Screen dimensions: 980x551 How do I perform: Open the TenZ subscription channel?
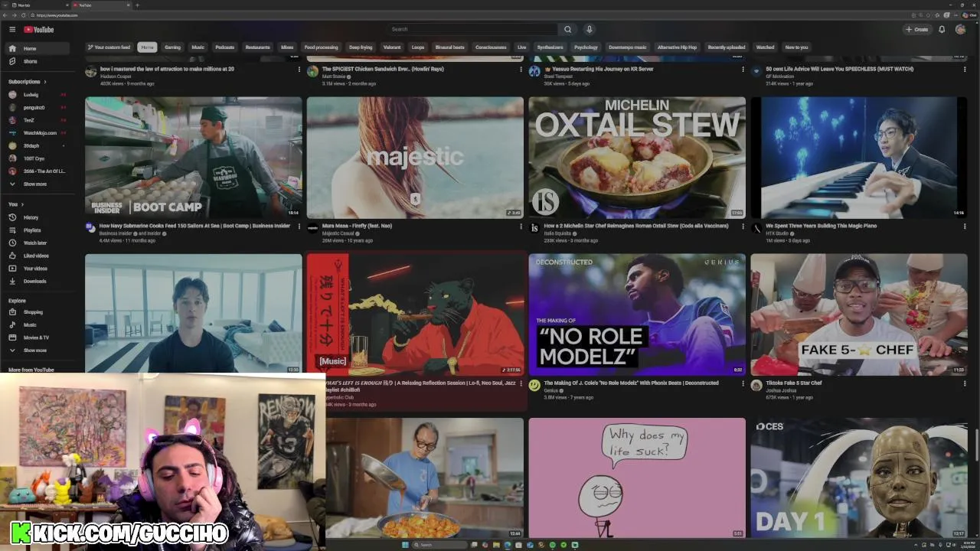(x=38, y=120)
